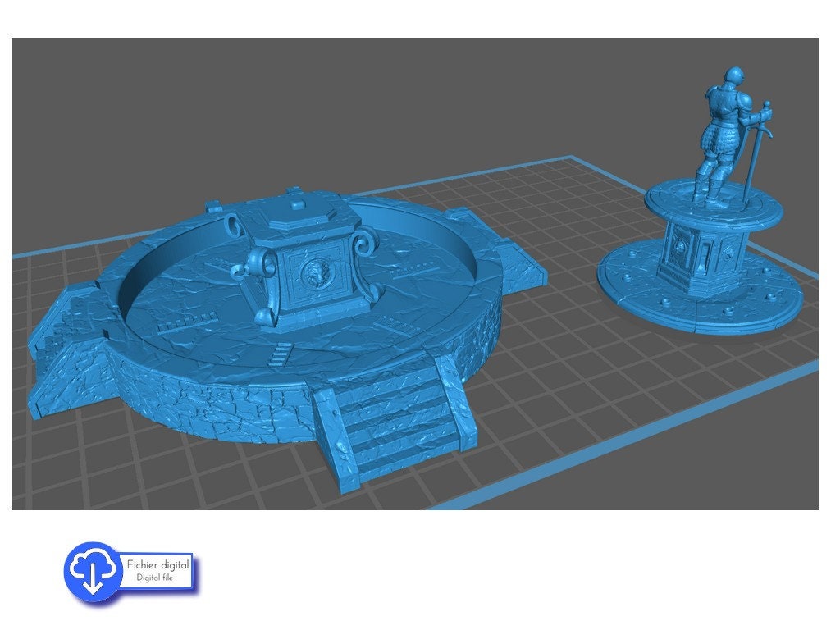Click the white label box next to the cloud
This screenshot has width=840, height=630.
(157, 569)
